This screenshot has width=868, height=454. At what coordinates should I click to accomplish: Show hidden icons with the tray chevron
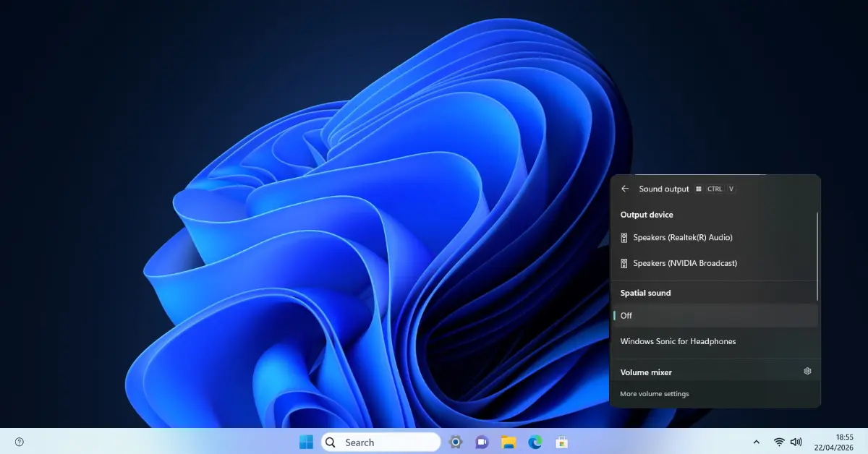click(757, 442)
